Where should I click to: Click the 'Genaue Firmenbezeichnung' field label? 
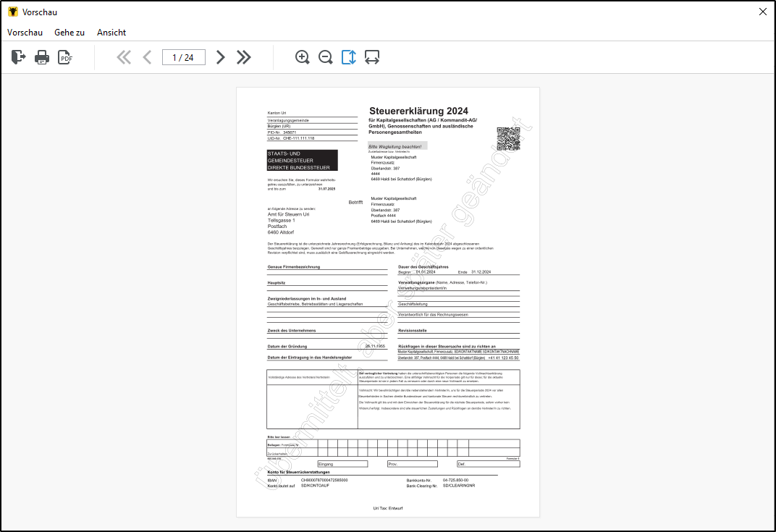point(294,267)
